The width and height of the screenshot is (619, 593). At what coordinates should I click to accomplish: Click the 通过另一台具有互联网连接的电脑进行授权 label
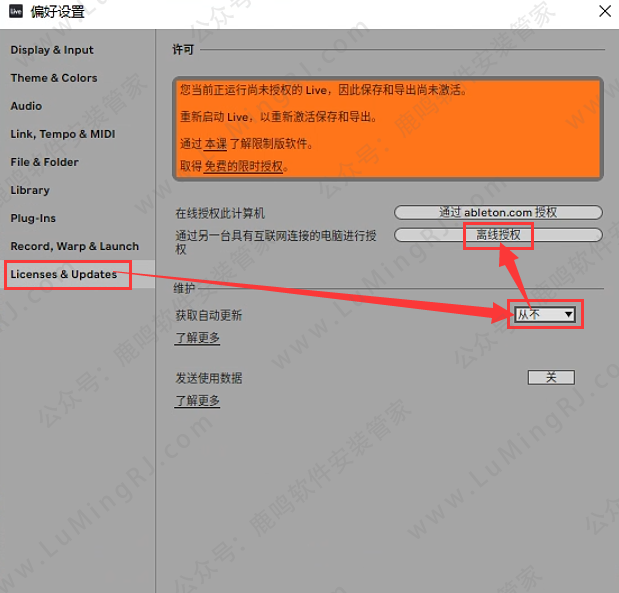click(x=276, y=242)
